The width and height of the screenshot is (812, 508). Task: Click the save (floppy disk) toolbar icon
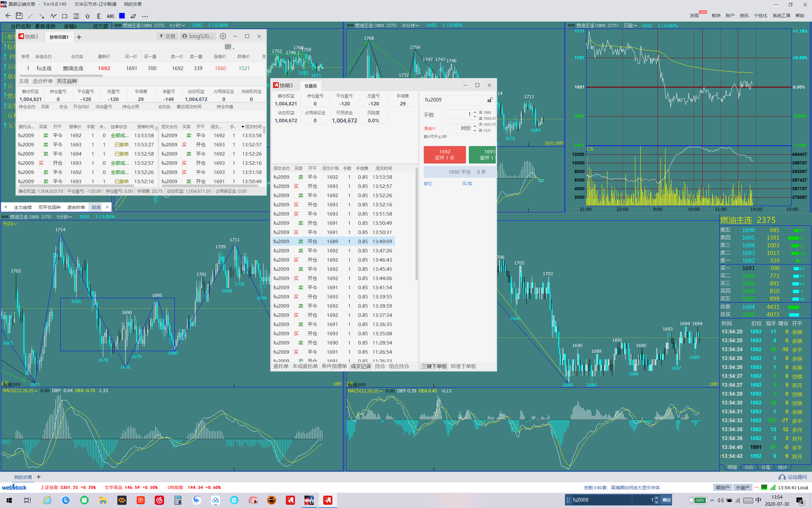19,16
